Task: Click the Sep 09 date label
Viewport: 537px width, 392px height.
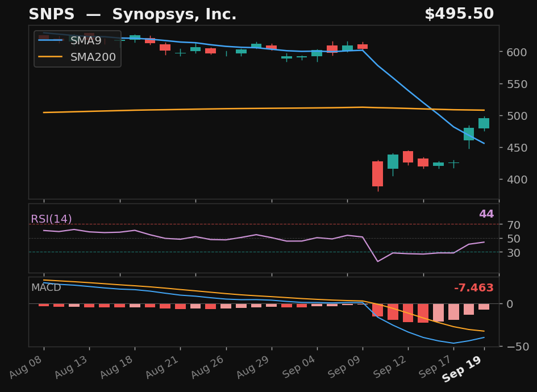Action: (344, 366)
